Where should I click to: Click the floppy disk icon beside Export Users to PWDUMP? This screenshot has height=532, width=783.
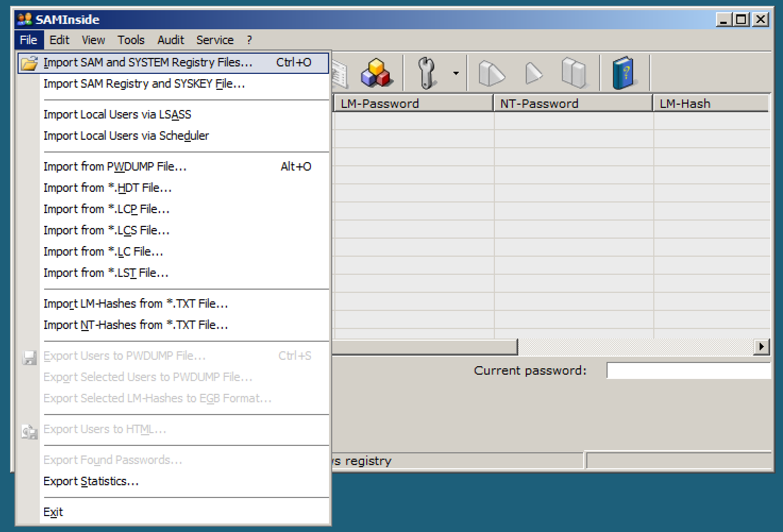29,357
